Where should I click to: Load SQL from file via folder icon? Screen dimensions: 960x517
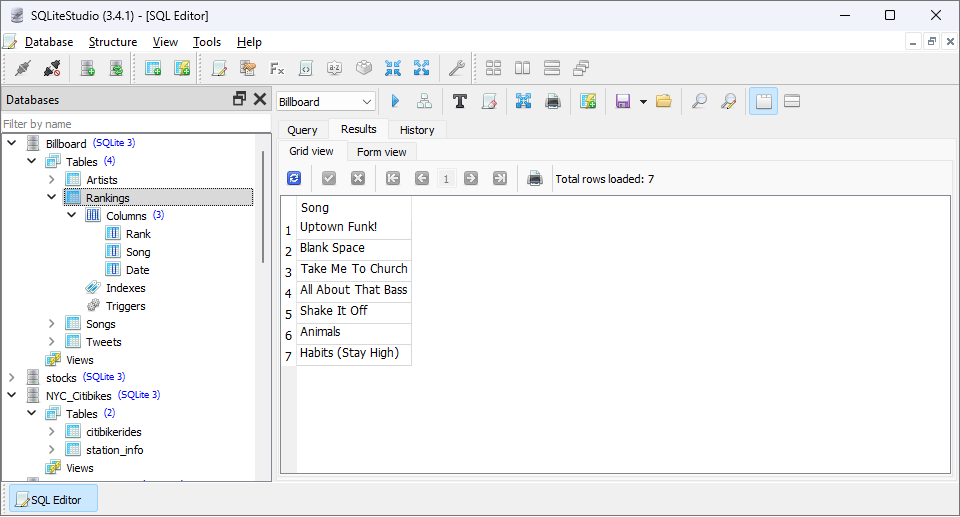664,101
